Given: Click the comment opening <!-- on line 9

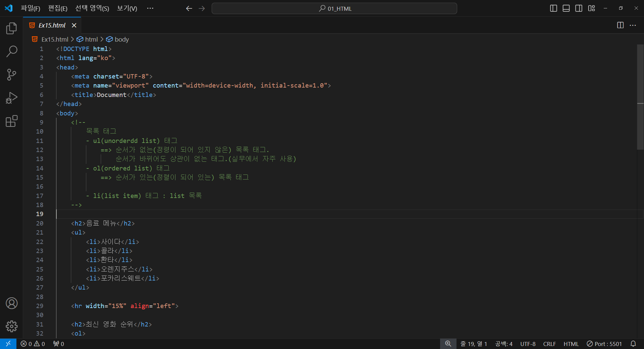Looking at the screenshot, I should click(x=78, y=122).
